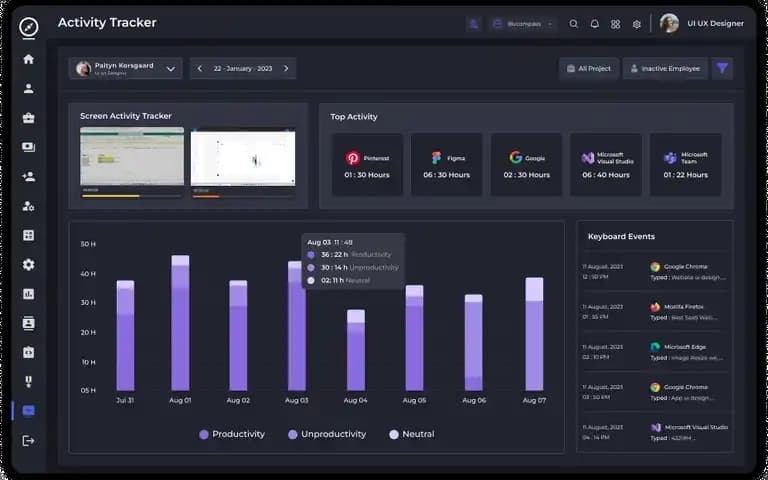
Task: Click the Aug 04 bar in the chart
Action: (x=356, y=350)
